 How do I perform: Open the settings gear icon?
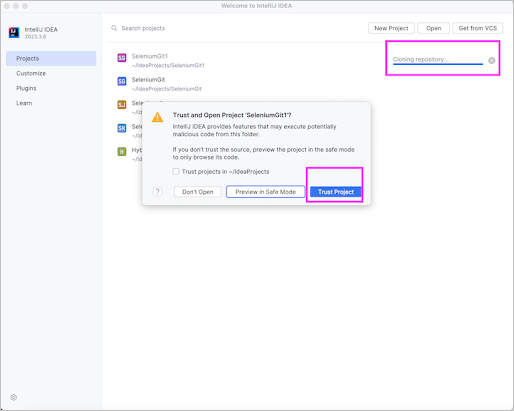click(x=14, y=397)
